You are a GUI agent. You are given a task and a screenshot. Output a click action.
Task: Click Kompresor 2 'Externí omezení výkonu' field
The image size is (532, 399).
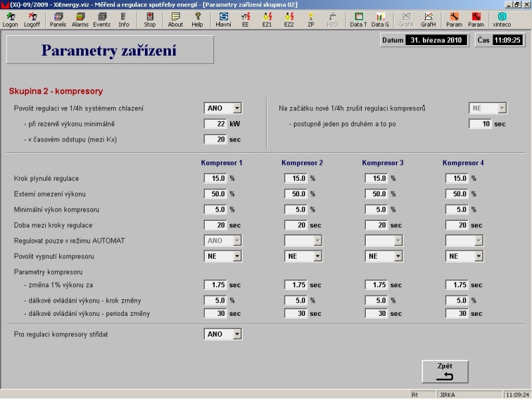click(x=296, y=194)
